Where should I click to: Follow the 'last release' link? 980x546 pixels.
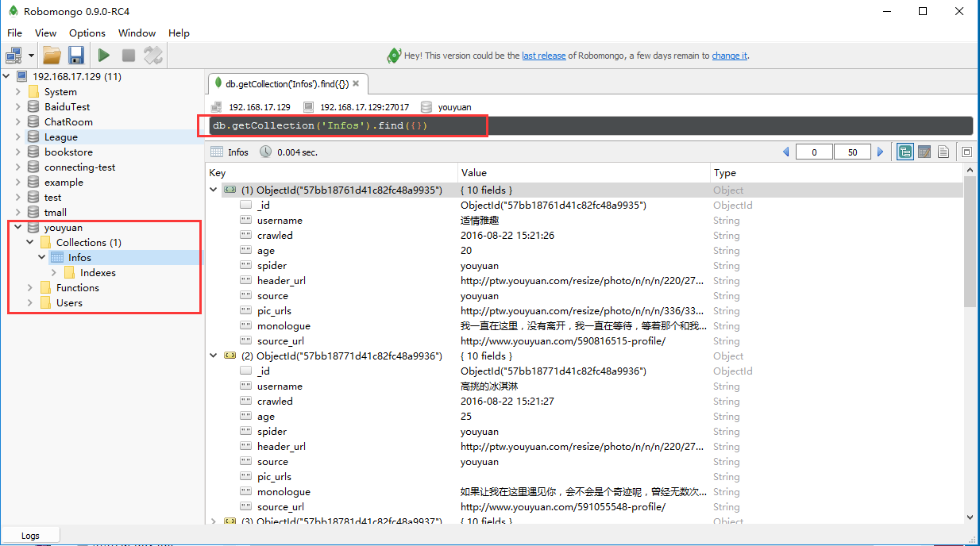(x=543, y=56)
